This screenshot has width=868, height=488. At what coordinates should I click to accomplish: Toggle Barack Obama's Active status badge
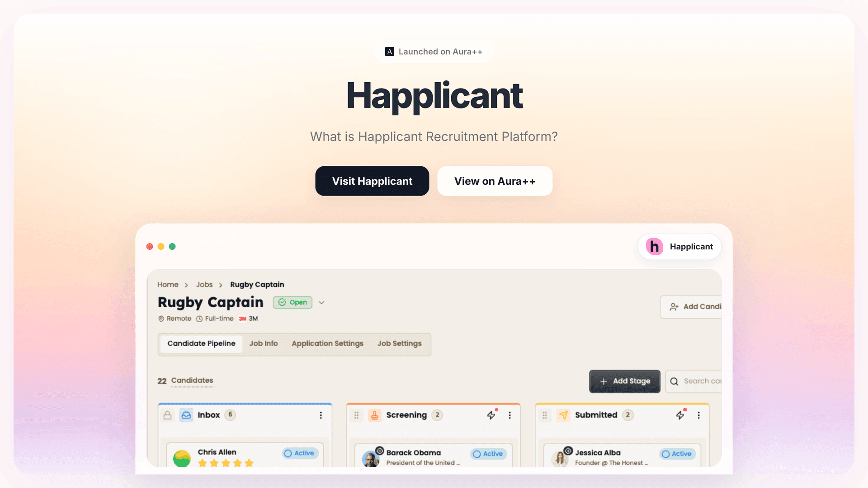point(489,454)
